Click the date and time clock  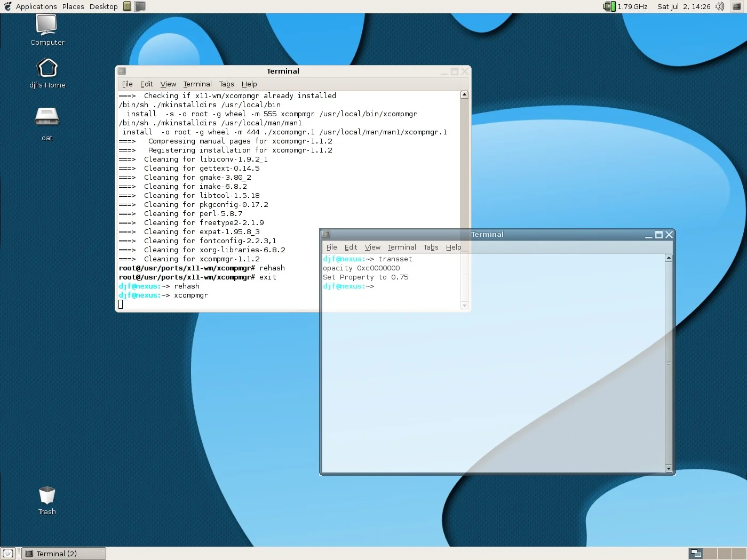pyautogui.click(x=684, y=6)
